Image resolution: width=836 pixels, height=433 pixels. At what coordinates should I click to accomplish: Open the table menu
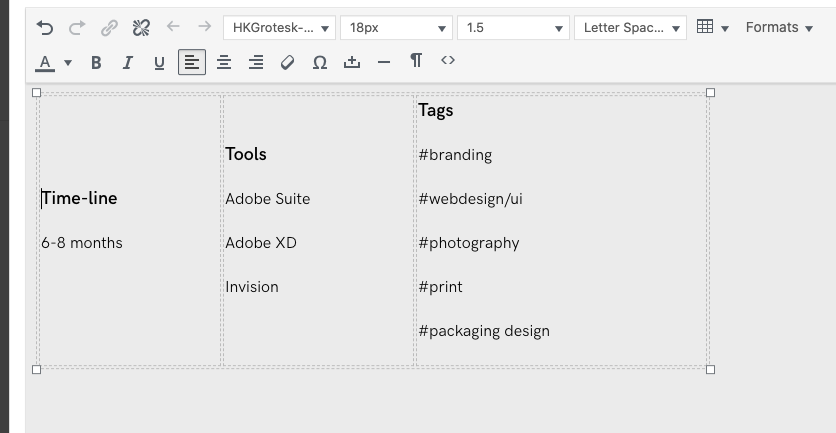712,28
